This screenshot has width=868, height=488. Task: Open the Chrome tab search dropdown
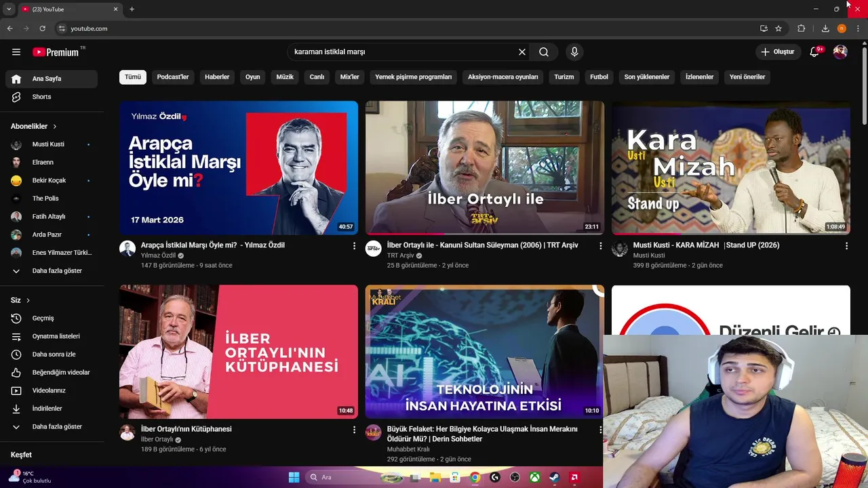(x=9, y=9)
